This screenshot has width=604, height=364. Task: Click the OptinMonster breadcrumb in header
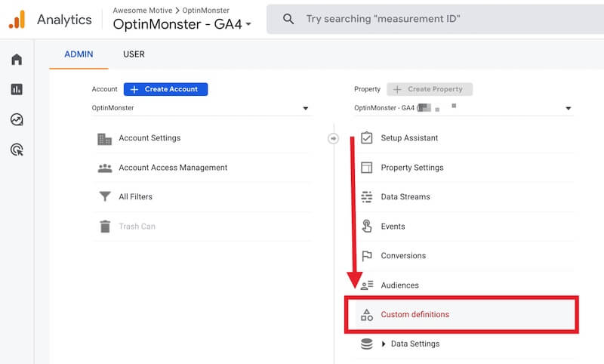205,11
